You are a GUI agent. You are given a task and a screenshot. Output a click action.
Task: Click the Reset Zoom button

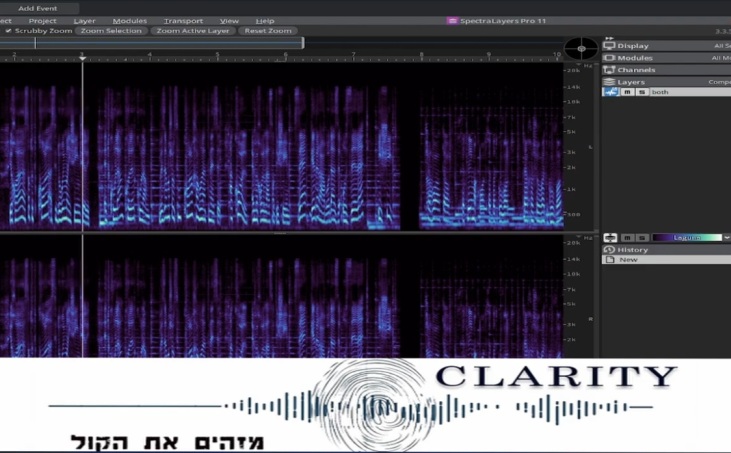tap(267, 31)
